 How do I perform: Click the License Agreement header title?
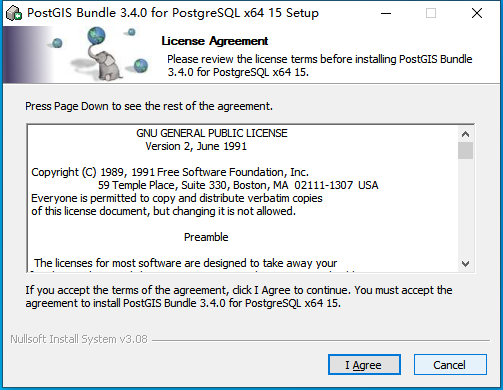pos(214,41)
